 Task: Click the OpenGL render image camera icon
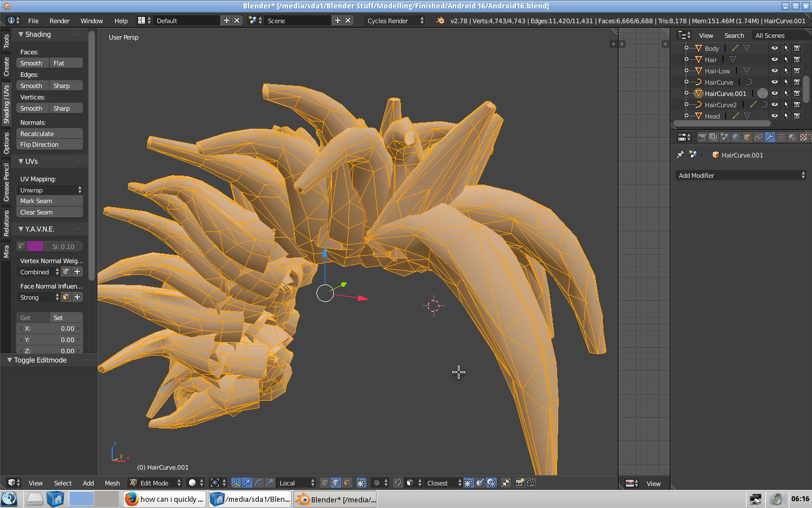(x=520, y=483)
